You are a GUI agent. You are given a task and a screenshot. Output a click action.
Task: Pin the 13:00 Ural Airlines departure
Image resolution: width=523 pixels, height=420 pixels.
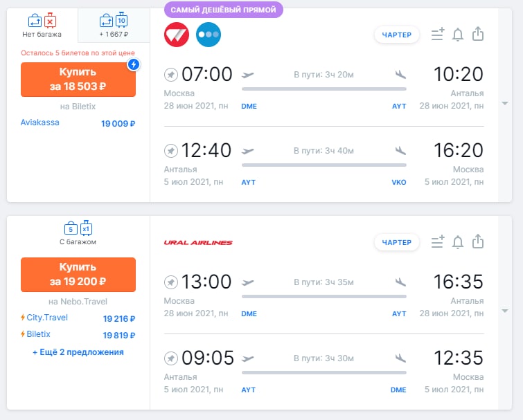coord(170,282)
